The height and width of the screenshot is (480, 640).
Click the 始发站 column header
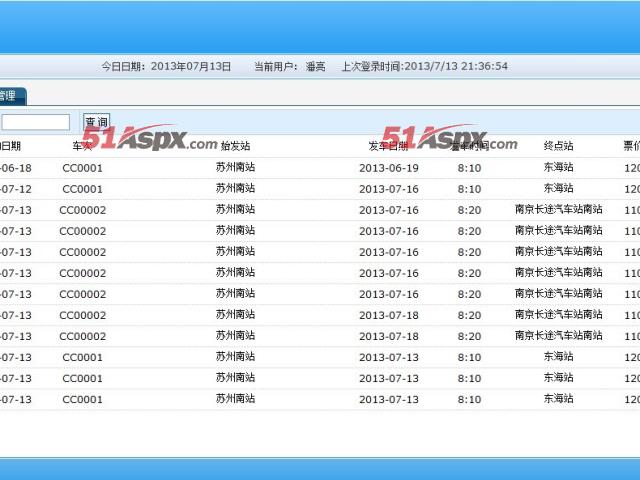coord(235,146)
